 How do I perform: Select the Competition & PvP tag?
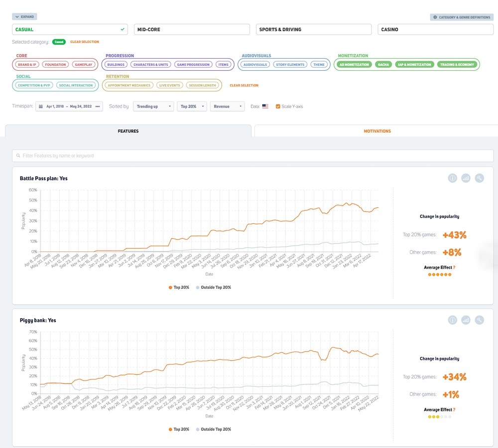(x=34, y=85)
